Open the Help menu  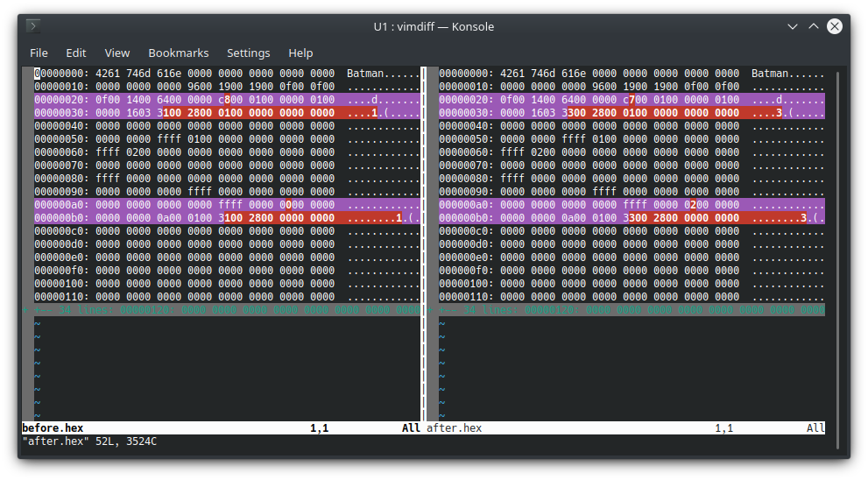click(x=300, y=53)
